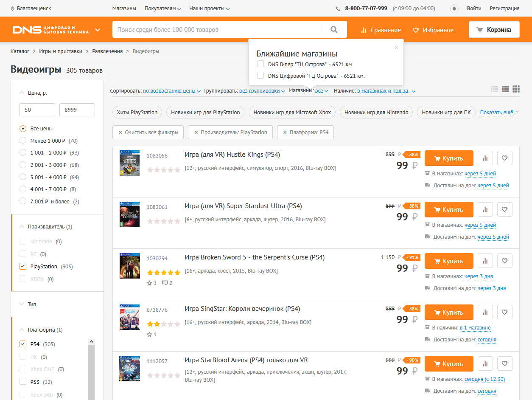Uncheck the PlayStation manufacturer filter
The image size is (532, 400).
(23, 267)
